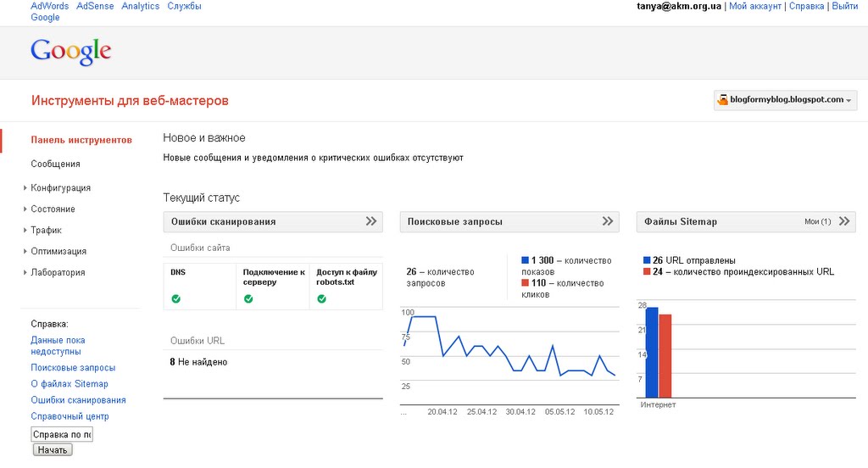This screenshot has width=868, height=468.
Task: Open Ошибки сканирования details via double-arrow icon
Action: 371,221
